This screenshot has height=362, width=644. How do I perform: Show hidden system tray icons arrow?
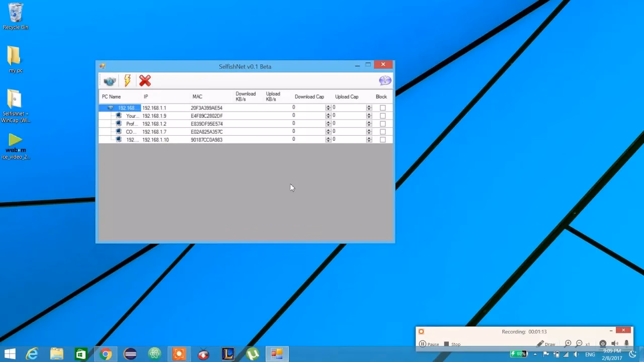(x=535, y=354)
